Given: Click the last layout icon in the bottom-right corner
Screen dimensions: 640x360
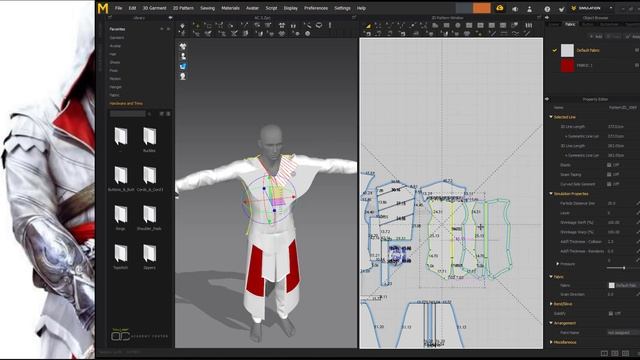Looking at the screenshot, I should tap(626, 353).
